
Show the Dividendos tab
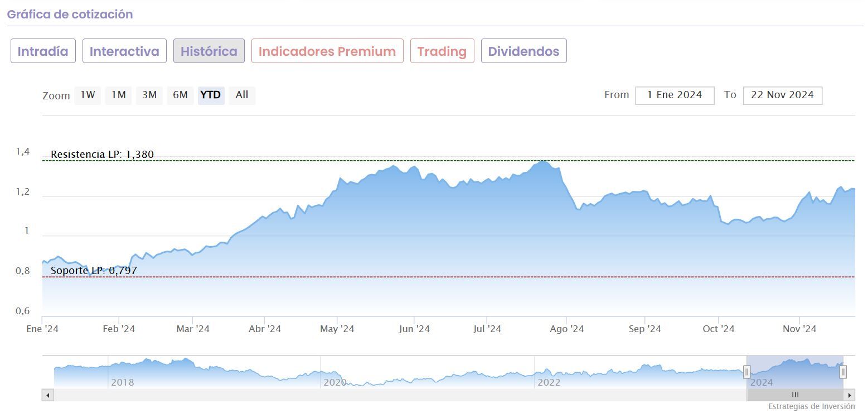coord(523,51)
